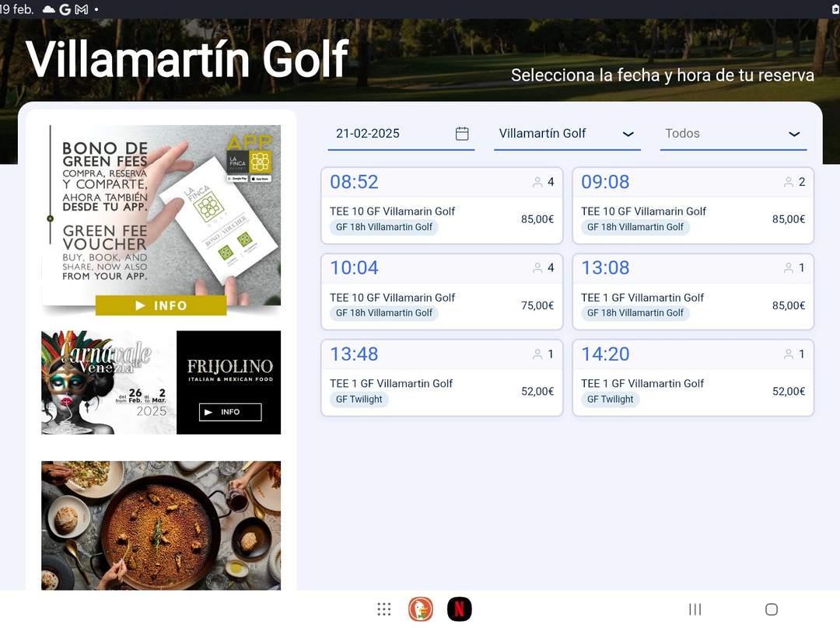Viewport: 840px width, 628px height.
Task: Click INFO on green fee voucher banner
Action: [x=161, y=305]
